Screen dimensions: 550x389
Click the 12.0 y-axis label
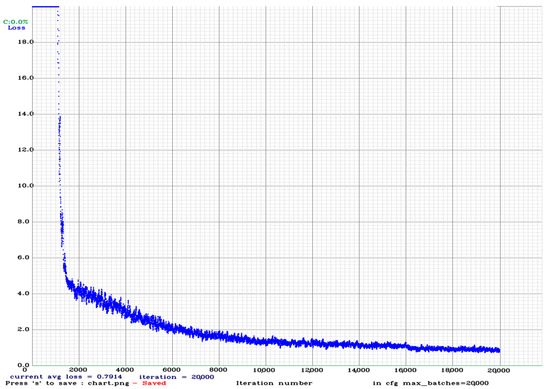click(x=26, y=150)
